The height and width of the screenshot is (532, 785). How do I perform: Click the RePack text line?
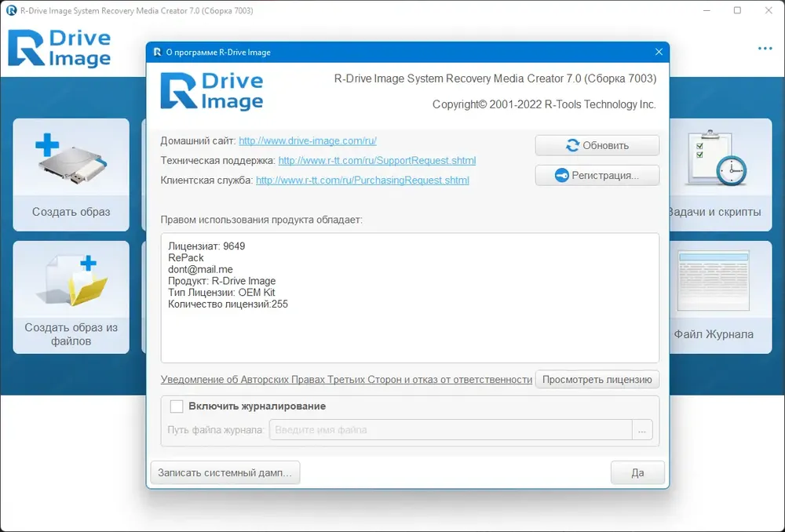point(186,257)
